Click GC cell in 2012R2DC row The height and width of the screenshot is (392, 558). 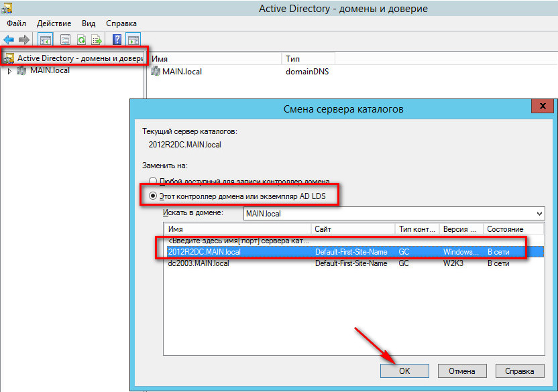point(404,252)
